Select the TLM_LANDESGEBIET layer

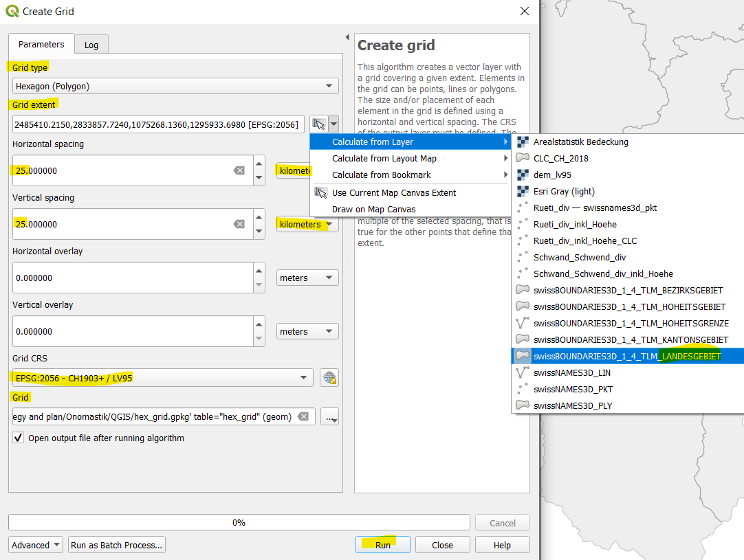point(627,356)
